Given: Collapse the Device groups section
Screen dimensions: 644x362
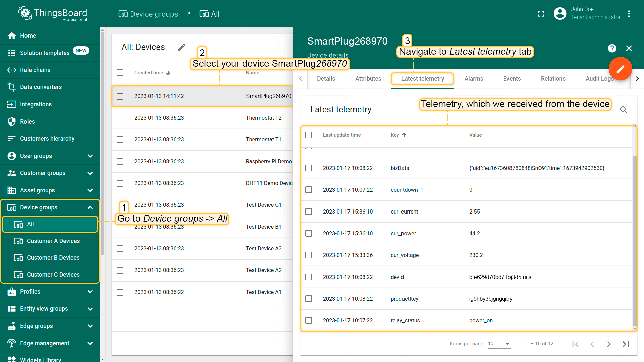Looking at the screenshot, I should tap(90, 207).
